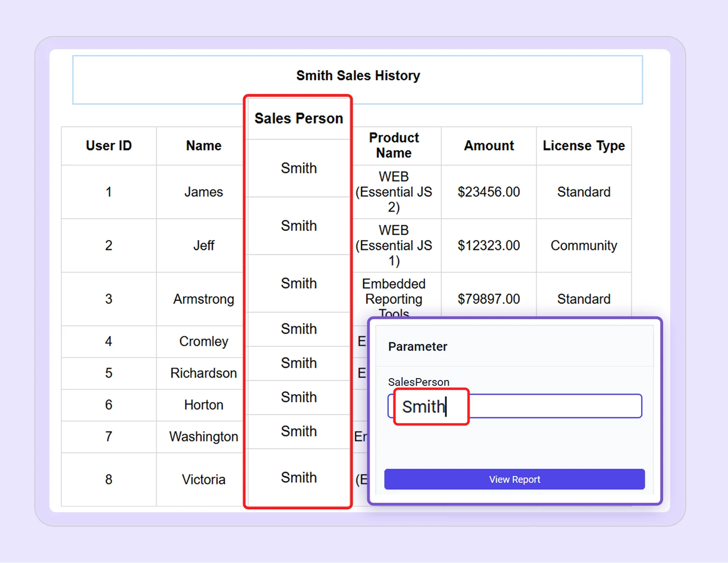Viewport: 728px width, 563px height.
Task: Click the Victoria cell for user 8
Action: (x=204, y=479)
